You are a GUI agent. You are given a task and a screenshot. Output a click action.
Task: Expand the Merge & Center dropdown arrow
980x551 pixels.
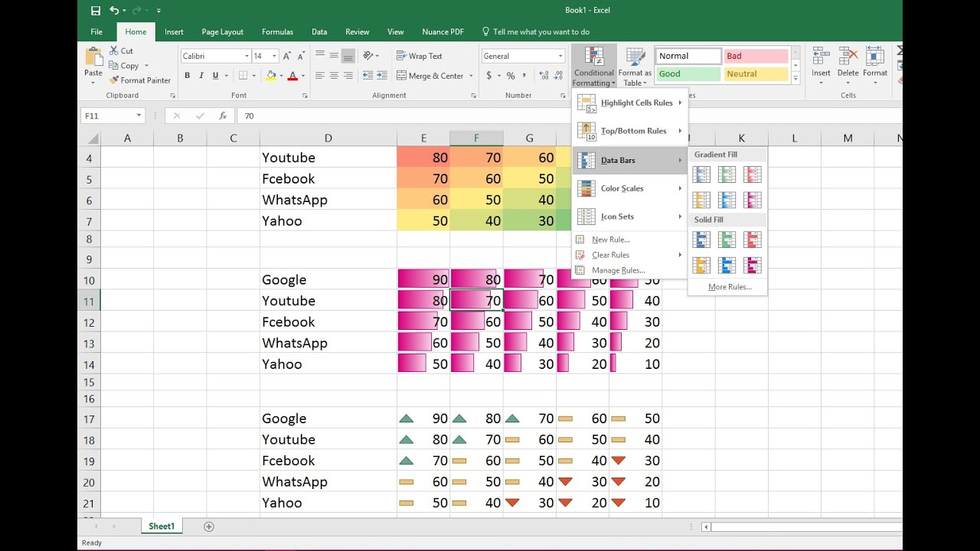pyautogui.click(x=470, y=76)
